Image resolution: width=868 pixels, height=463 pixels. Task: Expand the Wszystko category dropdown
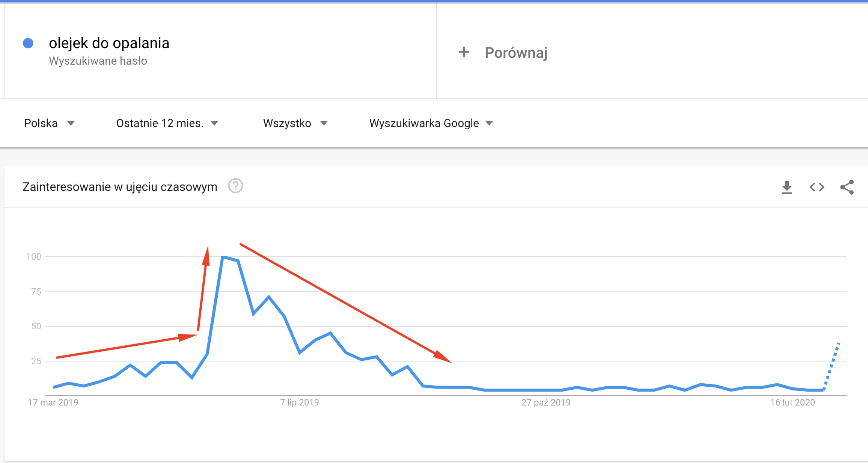295,123
